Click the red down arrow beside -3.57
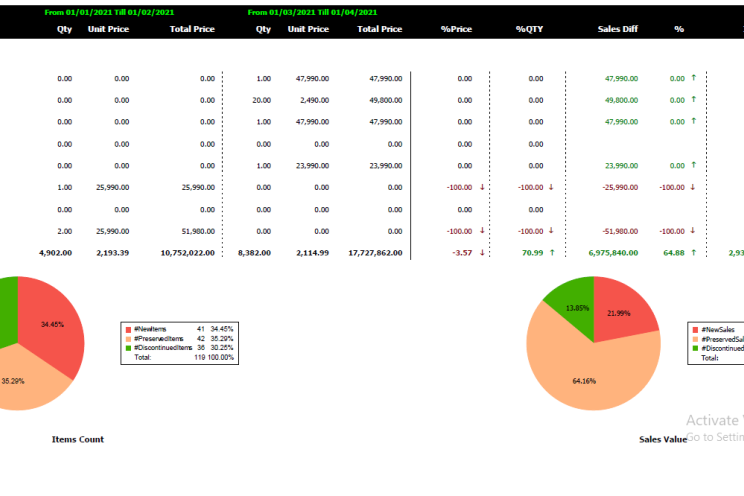 482,253
